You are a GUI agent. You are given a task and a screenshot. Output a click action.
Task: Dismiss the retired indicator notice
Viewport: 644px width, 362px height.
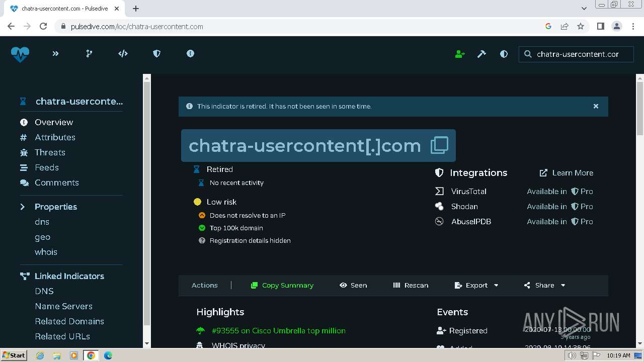click(x=596, y=106)
